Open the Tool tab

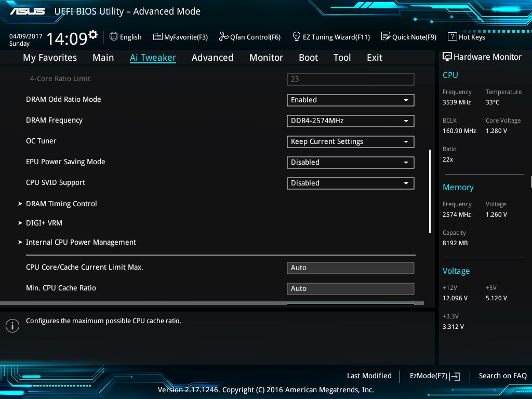pos(342,58)
